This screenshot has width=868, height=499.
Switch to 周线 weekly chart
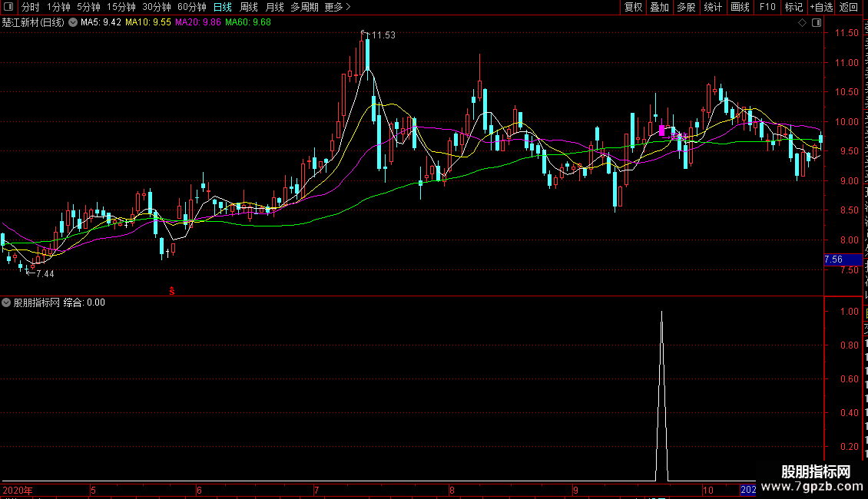click(x=249, y=7)
